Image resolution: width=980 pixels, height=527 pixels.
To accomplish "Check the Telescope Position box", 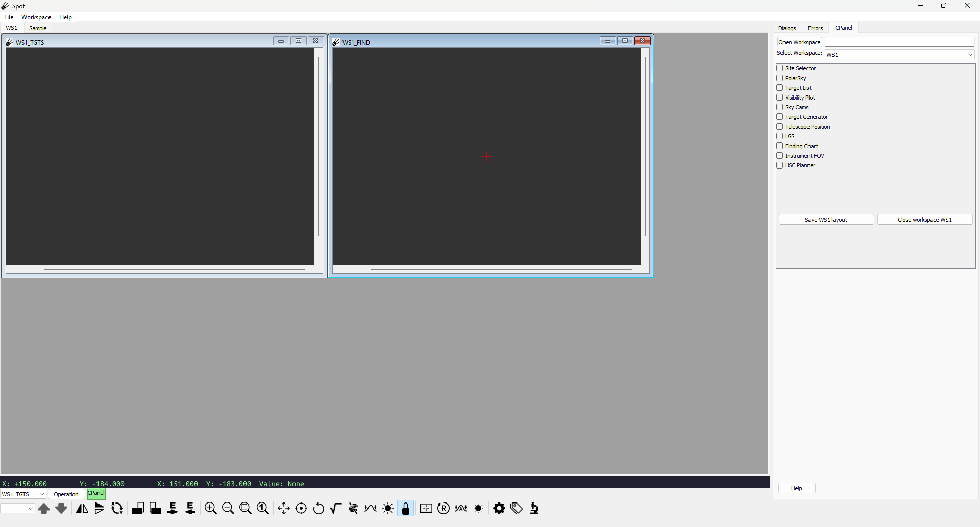I will click(x=780, y=127).
